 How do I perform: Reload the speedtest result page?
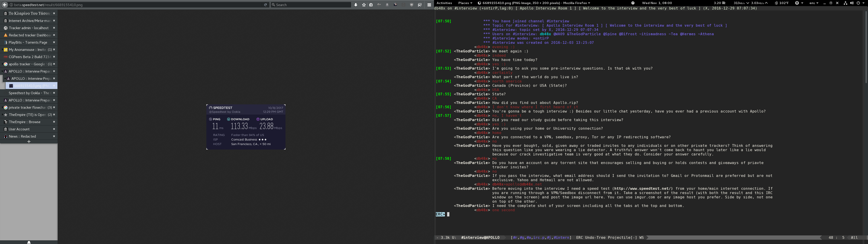[x=266, y=5]
